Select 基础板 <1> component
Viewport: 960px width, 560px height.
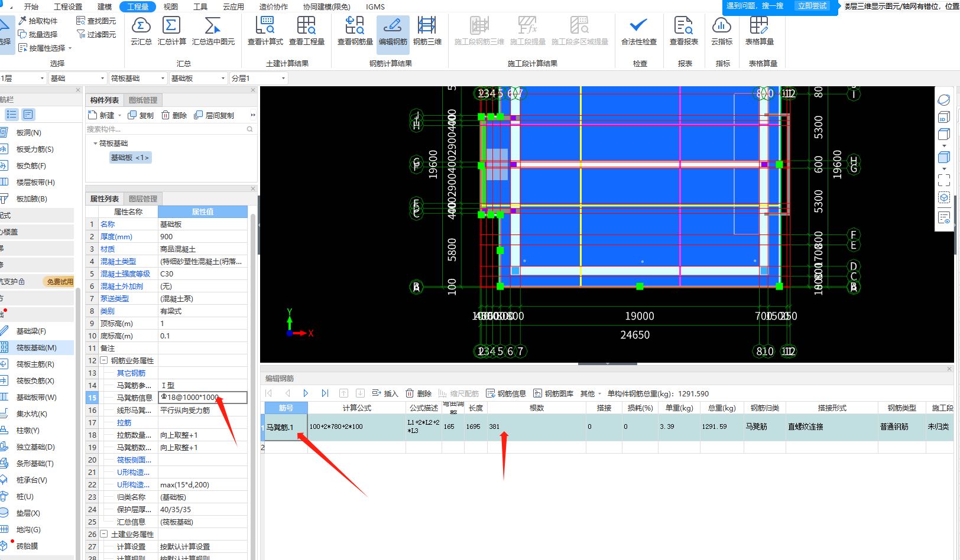click(130, 158)
